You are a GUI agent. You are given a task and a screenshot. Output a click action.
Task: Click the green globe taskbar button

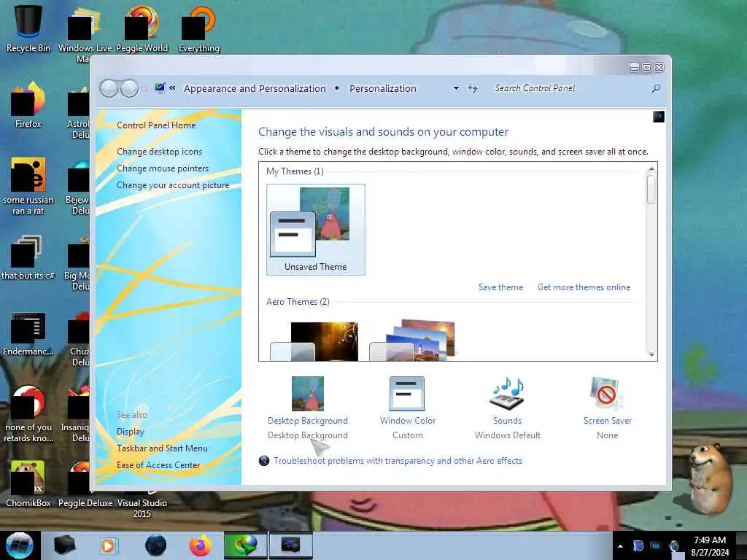246,545
